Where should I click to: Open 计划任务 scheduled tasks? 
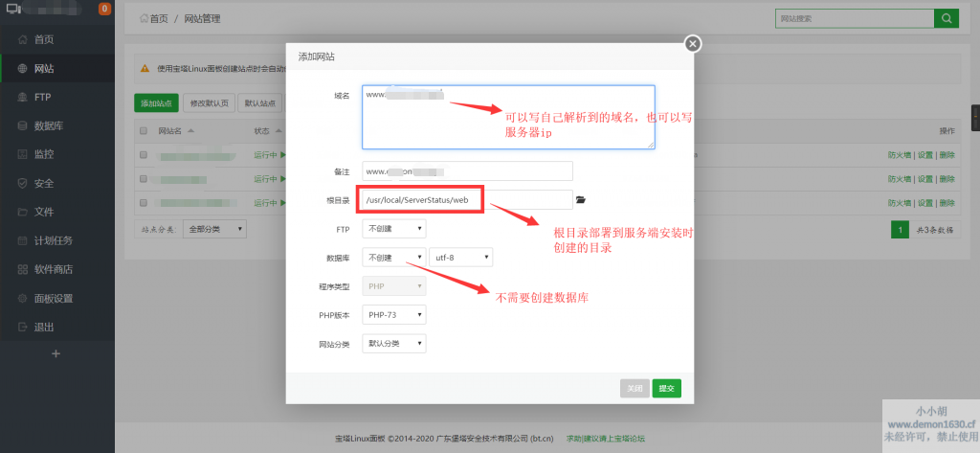pyautogui.click(x=54, y=240)
